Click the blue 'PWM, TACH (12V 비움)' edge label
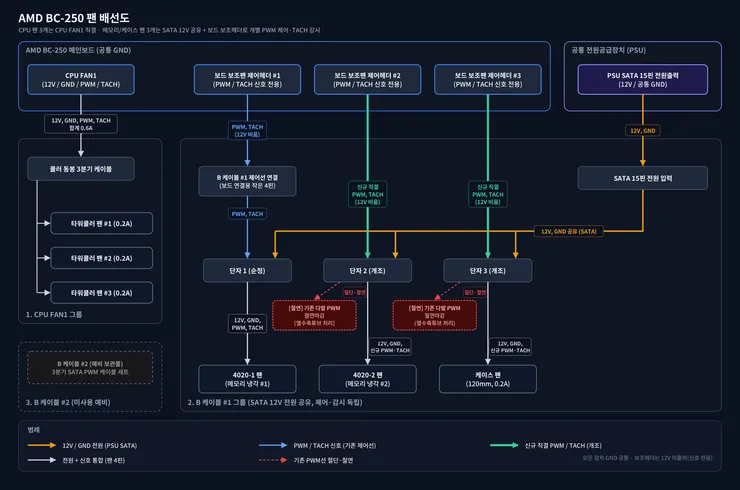 point(247,131)
